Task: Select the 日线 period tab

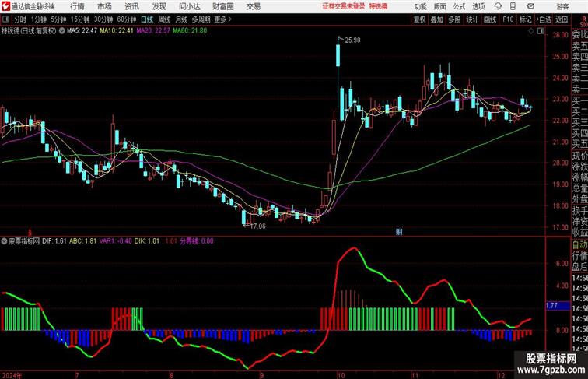Action: (147, 19)
